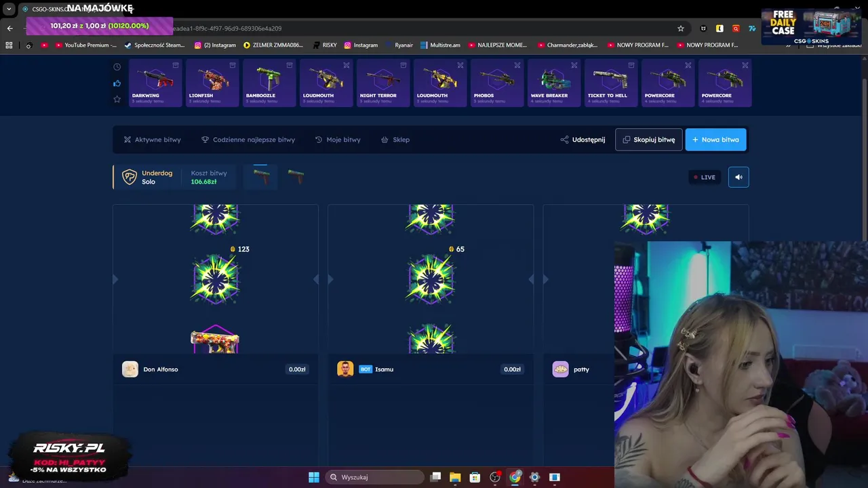Open the browser tab search dropdown

[9, 9]
